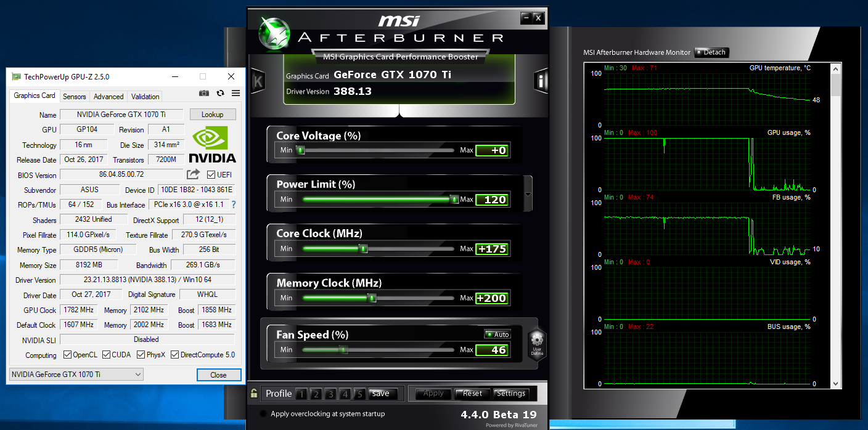This screenshot has width=868, height=430.
Task: Click the Lookup button in GPU-Z
Action: pyautogui.click(x=212, y=115)
